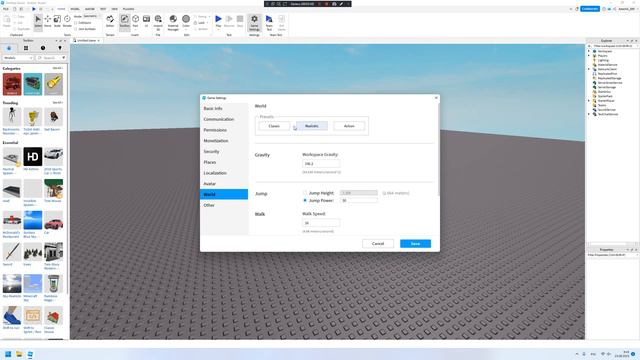Insert a Part from ribbon
The height and width of the screenshot is (360, 640).
pyautogui.click(x=136, y=20)
